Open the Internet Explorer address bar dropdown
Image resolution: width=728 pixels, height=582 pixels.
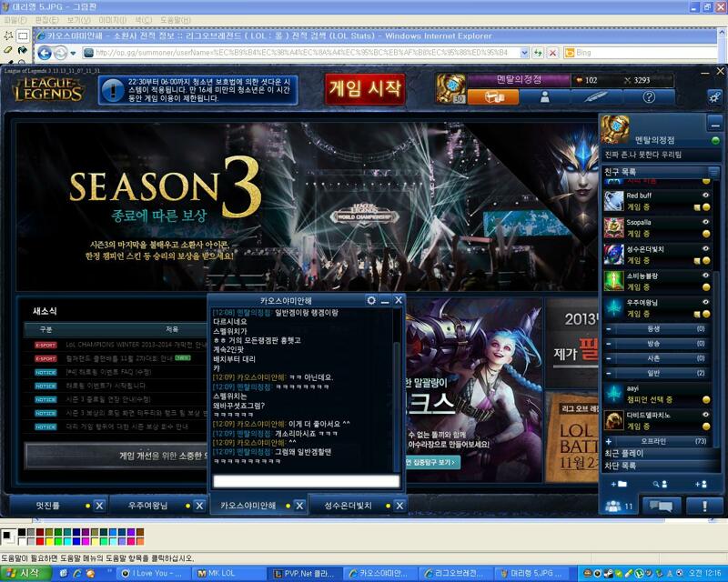[x=524, y=53]
